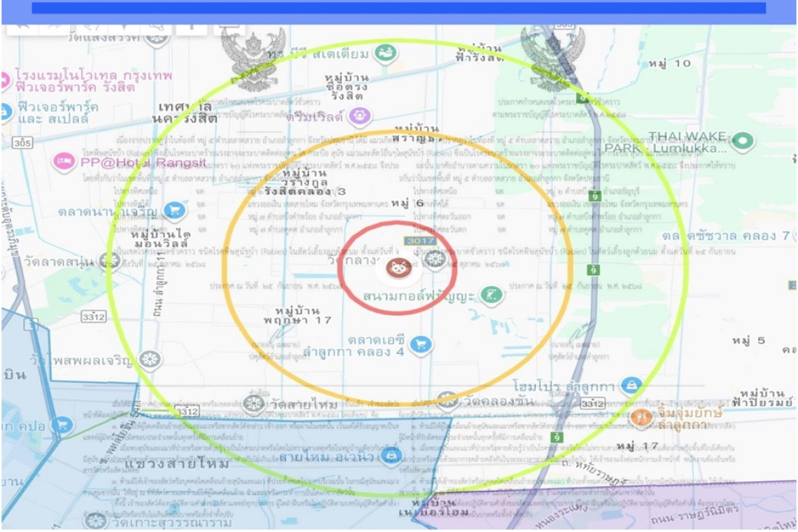This screenshot has width=798, height=532.
Task: Open the golf course marker สนามกอล์ฟธัญญะ
Action: (492, 296)
